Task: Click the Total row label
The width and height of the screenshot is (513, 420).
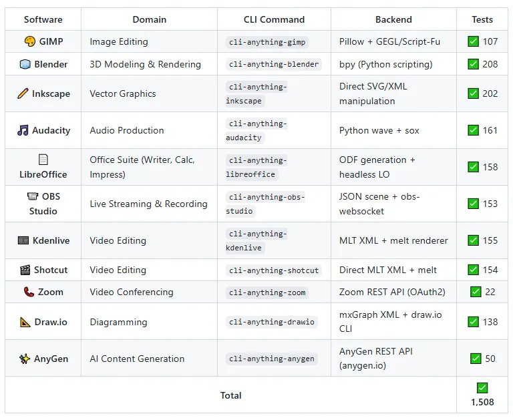Action: [230, 395]
